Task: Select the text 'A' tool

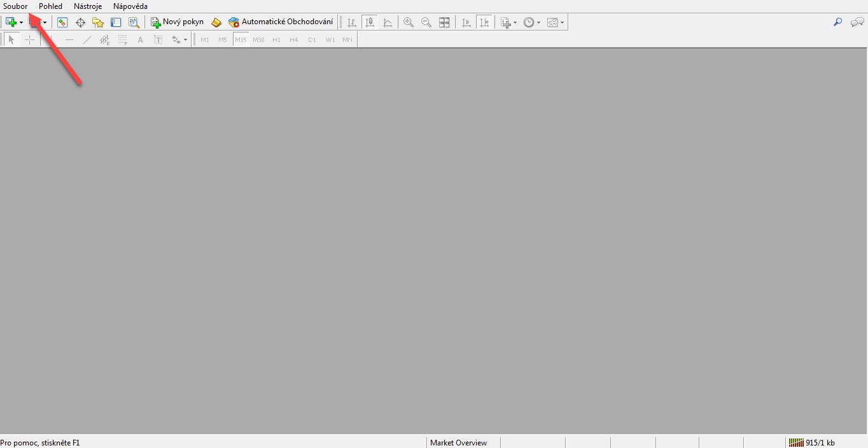Action: [141, 39]
